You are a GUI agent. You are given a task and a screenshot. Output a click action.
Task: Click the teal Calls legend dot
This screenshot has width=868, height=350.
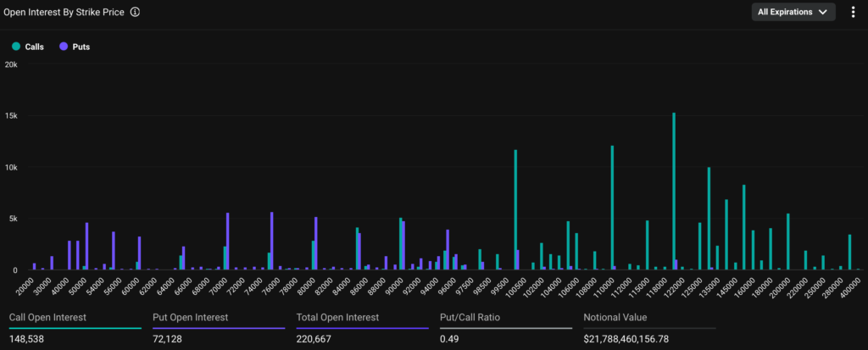15,47
